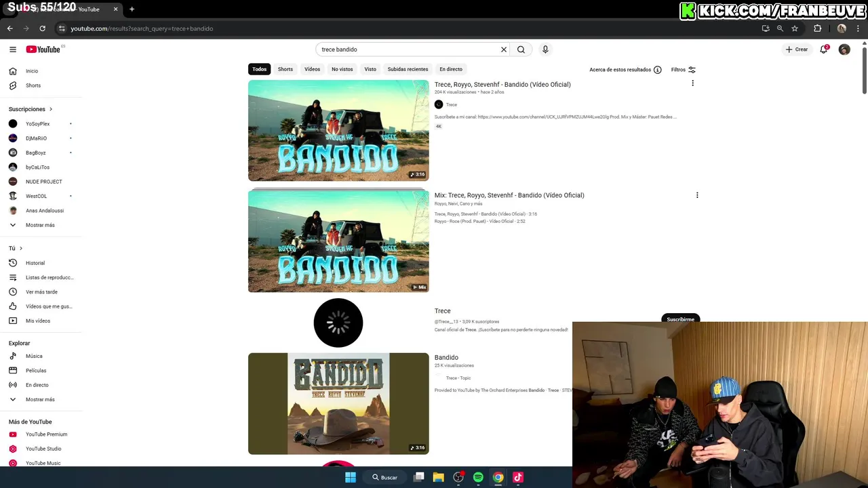Open the Mix: Trece, Royyo, Stevenhf title
Viewport: 868px width, 488px height.
pyautogui.click(x=509, y=195)
